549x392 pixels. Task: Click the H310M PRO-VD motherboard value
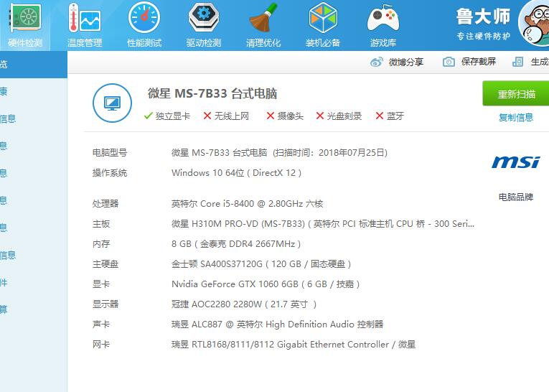pyautogui.click(x=323, y=223)
